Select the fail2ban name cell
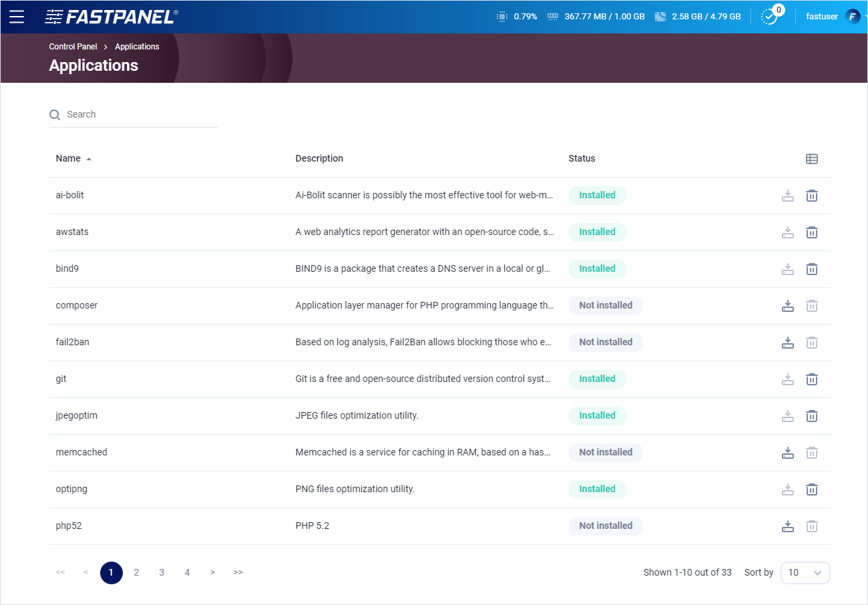 pyautogui.click(x=72, y=342)
